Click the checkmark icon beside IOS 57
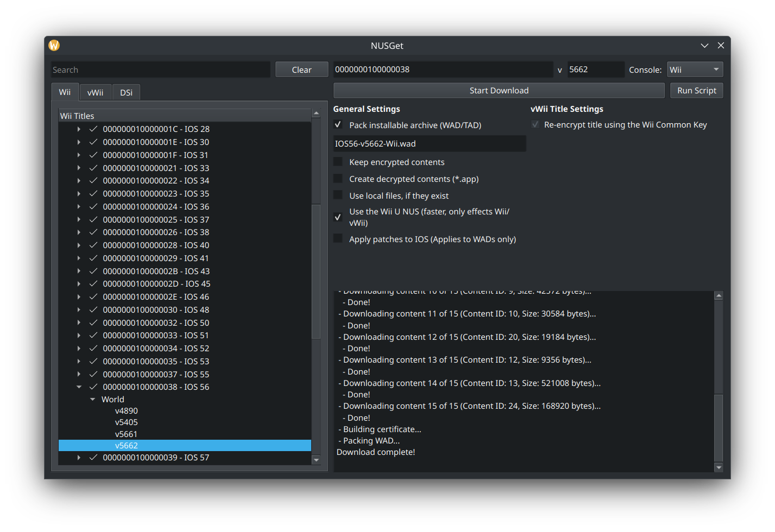 93,458
